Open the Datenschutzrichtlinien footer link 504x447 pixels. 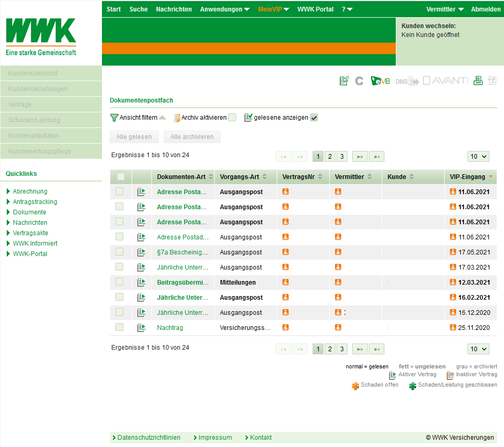149,438
